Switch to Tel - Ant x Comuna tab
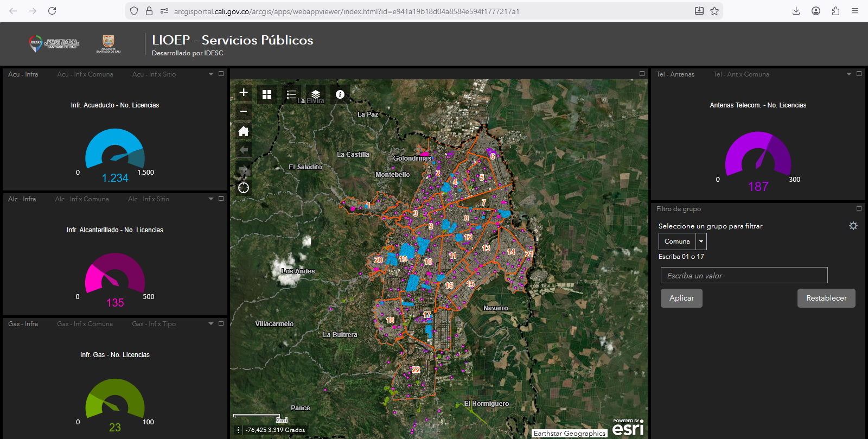Screen dimensions: 868x439 point(741,74)
